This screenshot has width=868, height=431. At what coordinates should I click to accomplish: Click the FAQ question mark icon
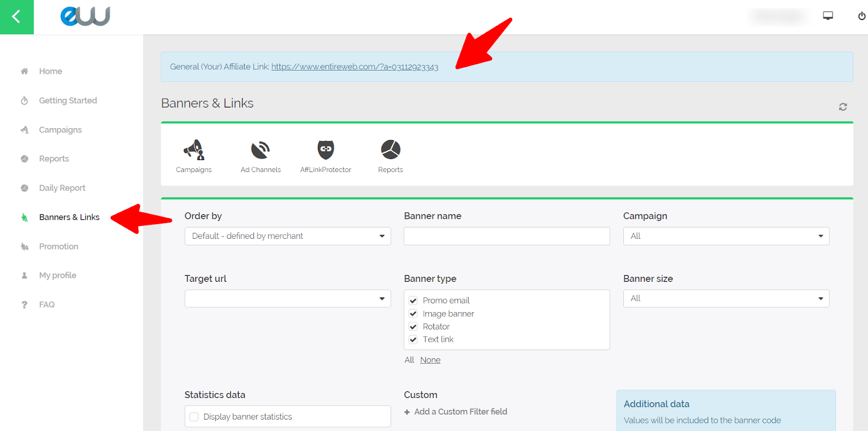tap(24, 305)
